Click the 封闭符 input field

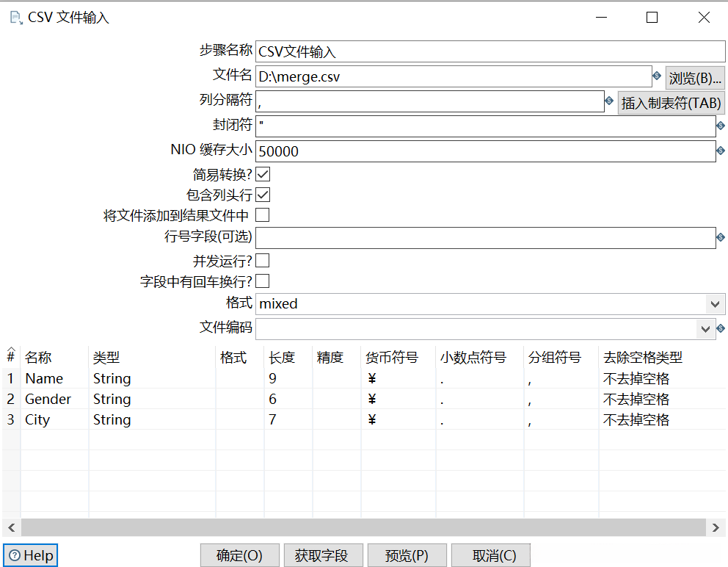[x=486, y=126]
